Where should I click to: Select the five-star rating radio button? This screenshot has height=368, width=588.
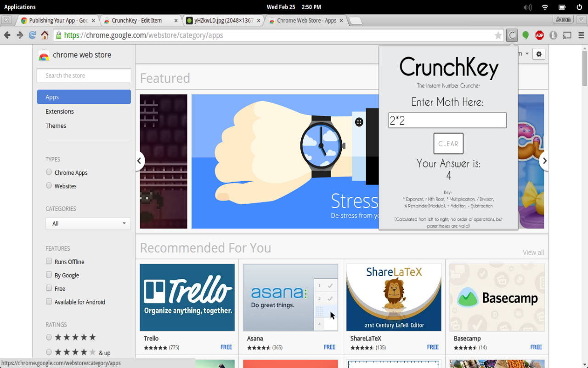[x=49, y=337]
